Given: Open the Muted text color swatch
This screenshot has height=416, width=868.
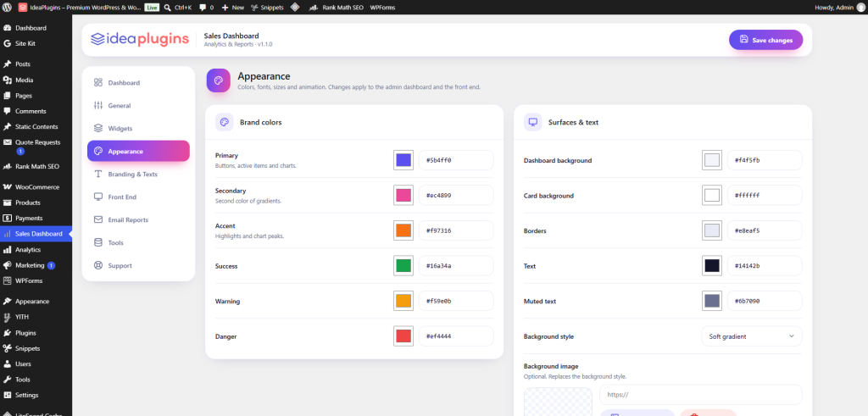Looking at the screenshot, I should pos(712,301).
